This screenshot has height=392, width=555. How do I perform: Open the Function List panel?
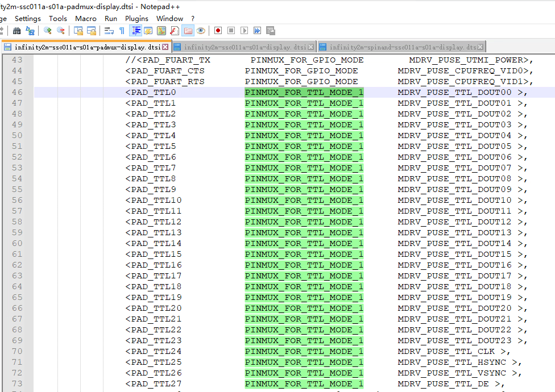pos(175,31)
